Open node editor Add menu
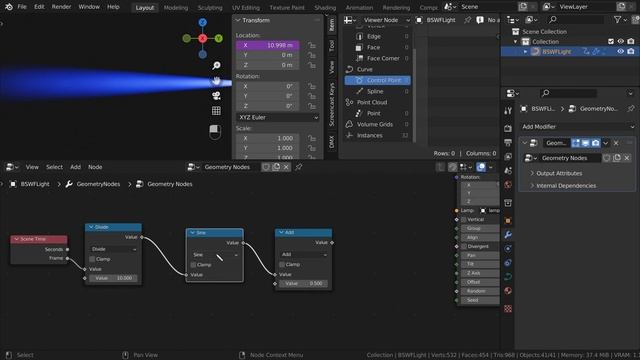640x360 pixels. (x=76, y=167)
